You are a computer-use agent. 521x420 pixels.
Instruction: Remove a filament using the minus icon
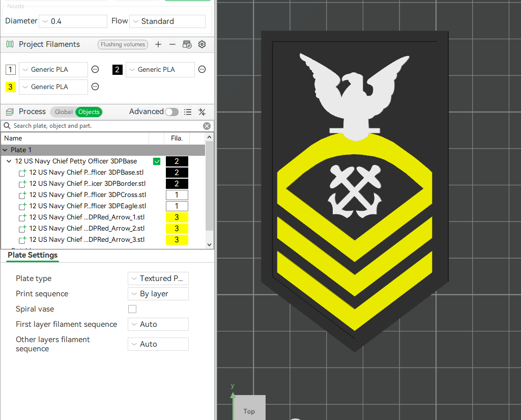[x=172, y=44]
